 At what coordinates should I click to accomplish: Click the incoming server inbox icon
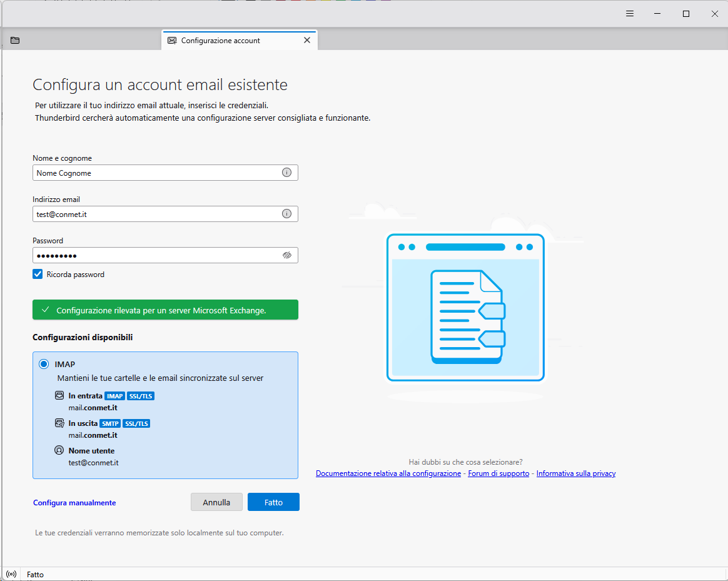[59, 396]
